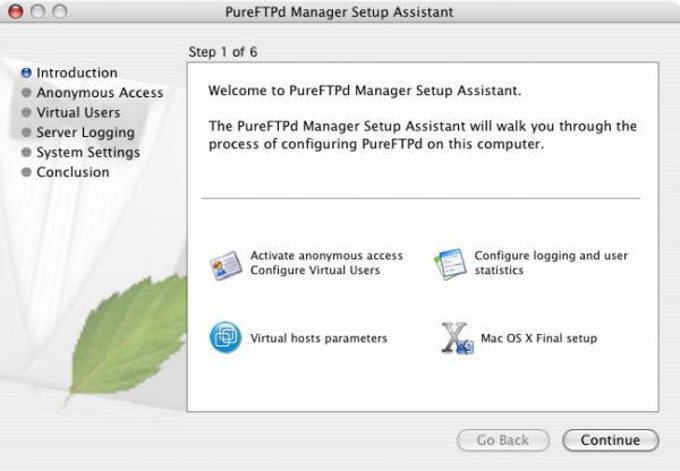This screenshot has width=680, height=471.
Task: Click the setup assistant description paragraph
Action: coord(422,135)
